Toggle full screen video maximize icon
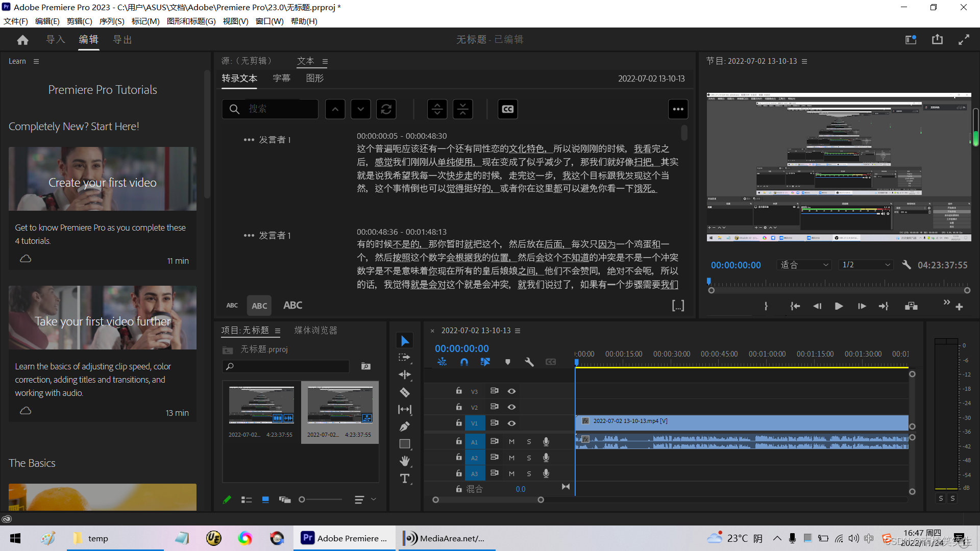Screen dimensions: 980x551 (964, 39)
